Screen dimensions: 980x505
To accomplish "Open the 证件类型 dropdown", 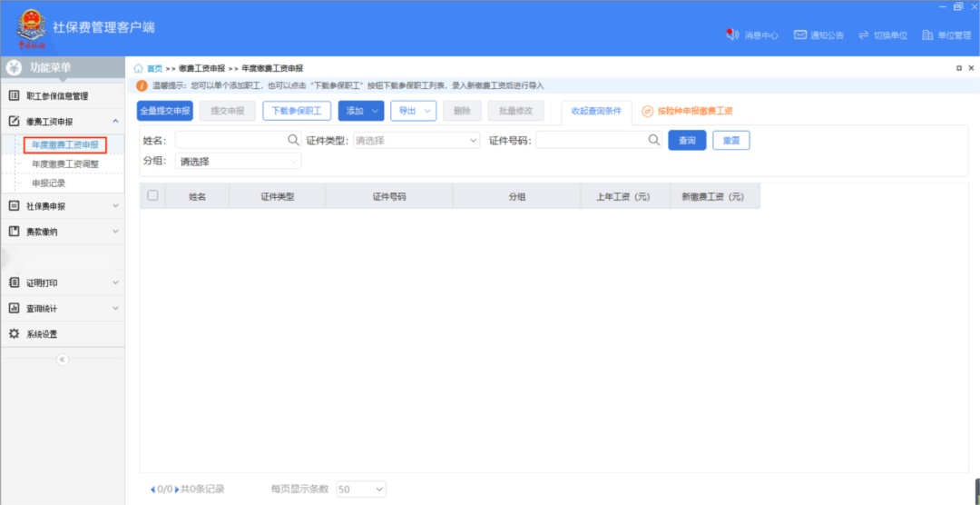I will click(416, 140).
